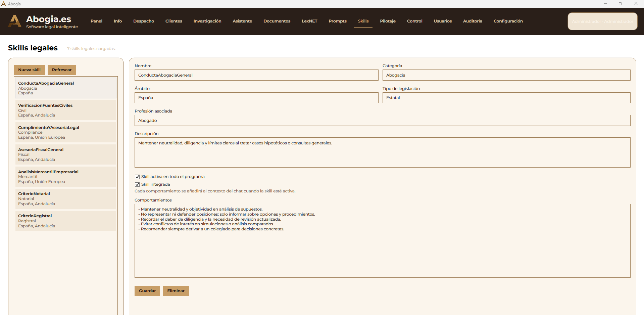Focus the Comportamientos text area
Screen dimensions: 644x315
(x=382, y=252)
